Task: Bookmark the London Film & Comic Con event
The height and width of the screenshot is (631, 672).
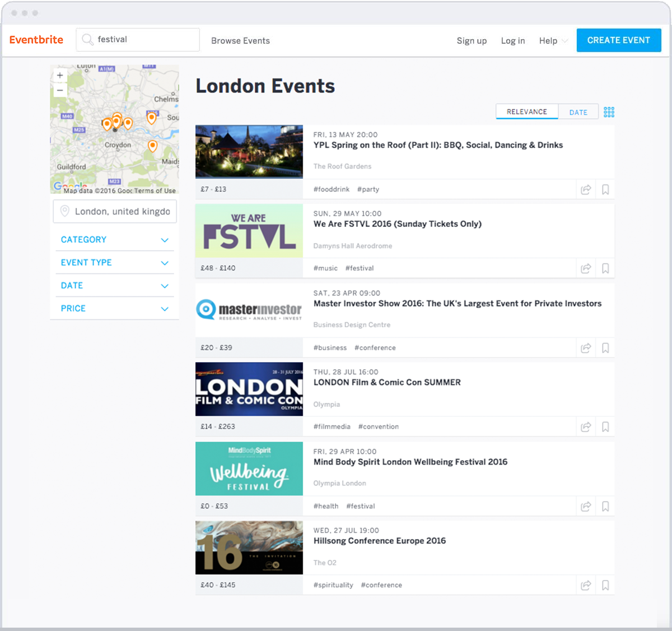Action: coord(605,427)
